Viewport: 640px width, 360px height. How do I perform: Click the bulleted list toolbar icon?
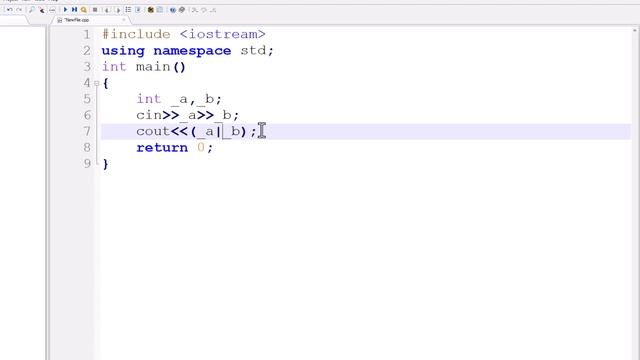128,9
